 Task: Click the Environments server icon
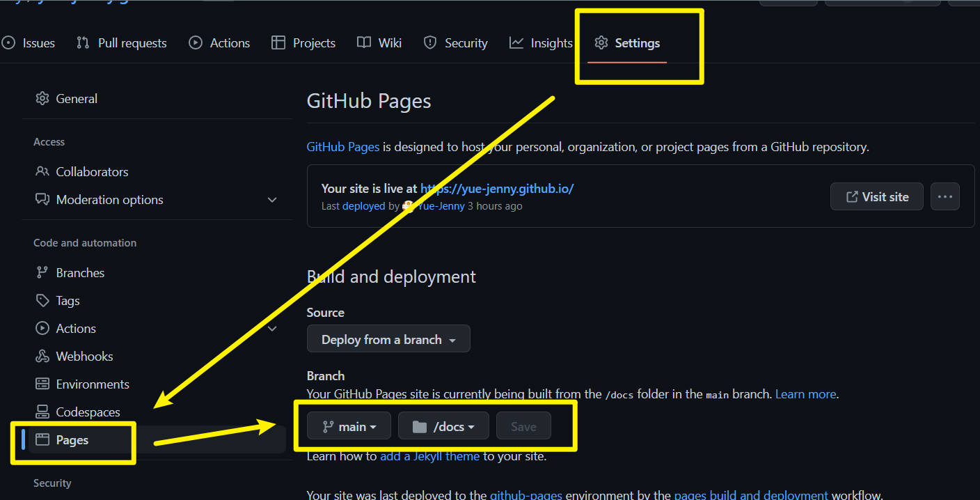[x=42, y=384]
